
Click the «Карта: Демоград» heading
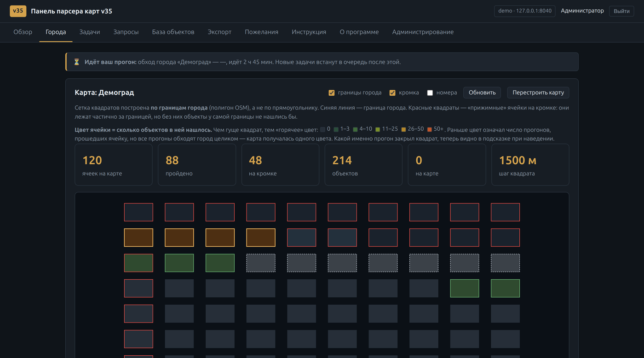104,92
